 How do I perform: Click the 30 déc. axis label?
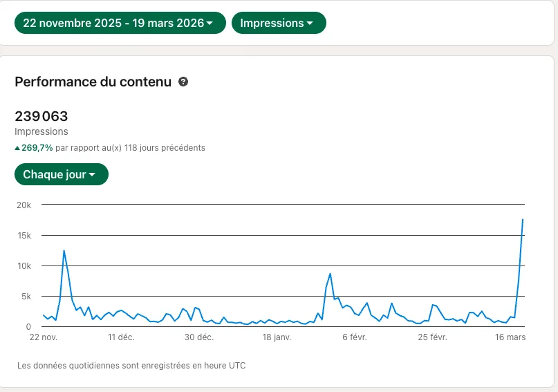pyautogui.click(x=199, y=337)
